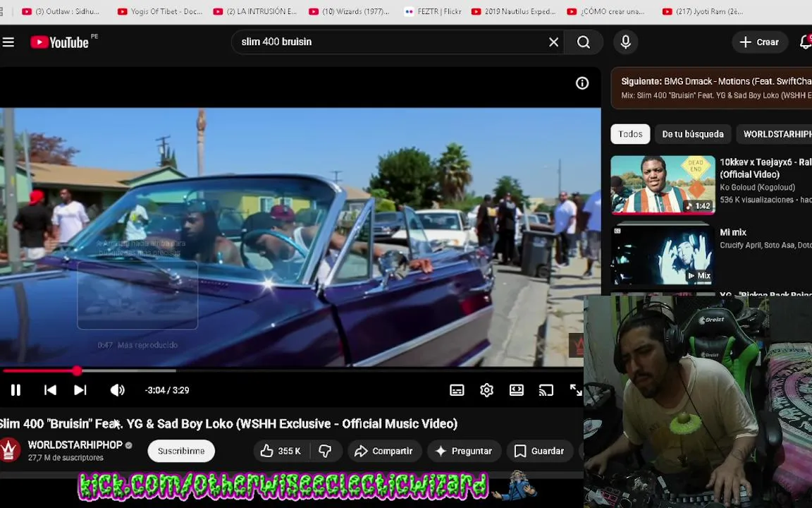This screenshot has width=812, height=508.
Task: Go to YouTube home via logo
Action: click(60, 42)
